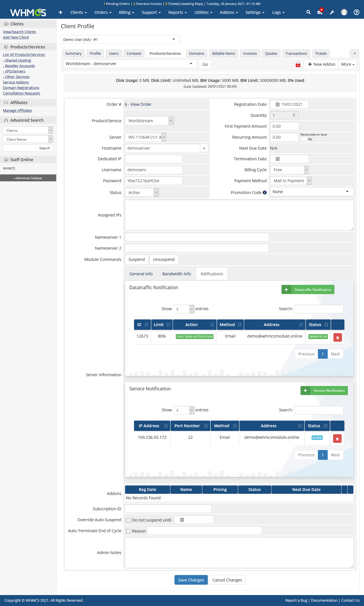Click the green Datatraffic Notification add button
364x606 pixels.
click(308, 290)
